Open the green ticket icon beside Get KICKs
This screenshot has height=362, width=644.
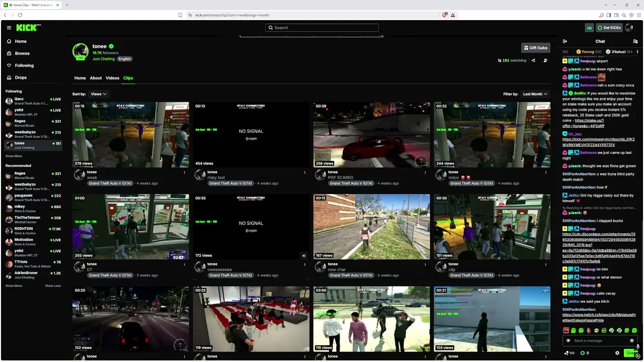tap(589, 28)
